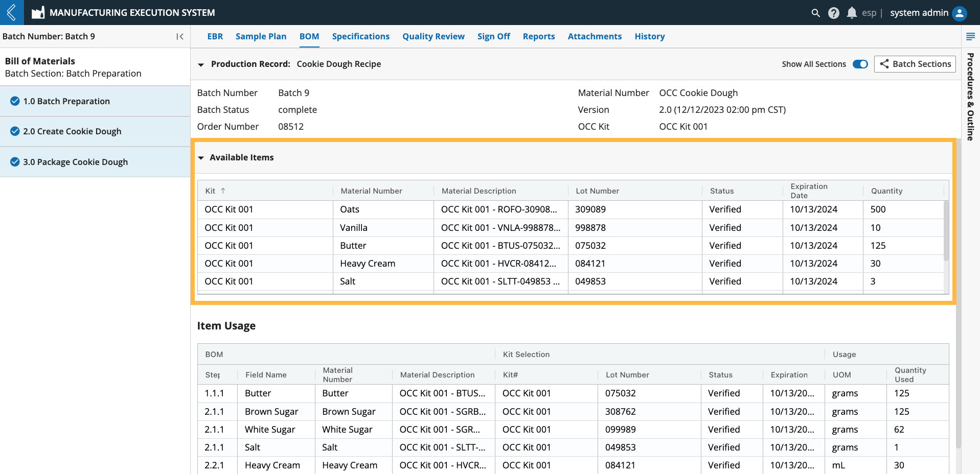Click the mL unit in Heavy Cream row
The height and width of the screenshot is (474, 980).
tap(838, 465)
